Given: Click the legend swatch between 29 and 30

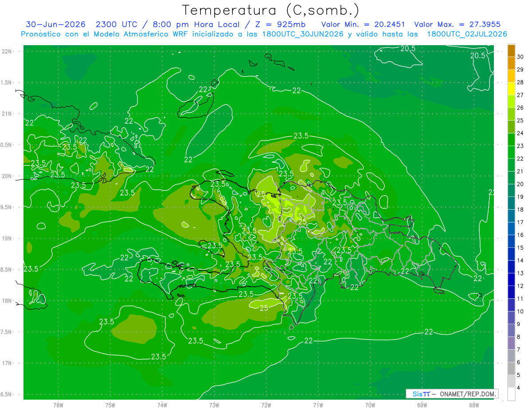Looking at the screenshot, I should (x=511, y=63).
